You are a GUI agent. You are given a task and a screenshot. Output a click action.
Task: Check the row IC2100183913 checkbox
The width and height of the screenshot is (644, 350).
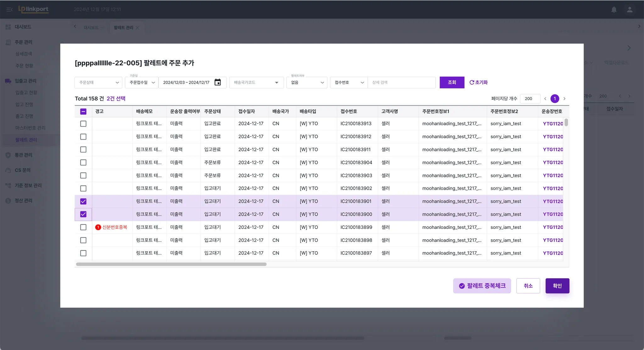(x=83, y=124)
